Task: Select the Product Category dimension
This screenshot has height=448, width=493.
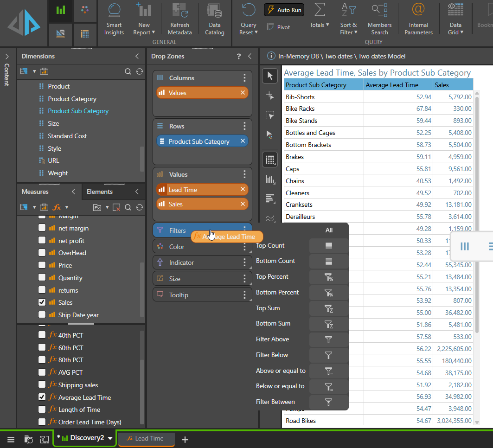Action: [x=72, y=99]
